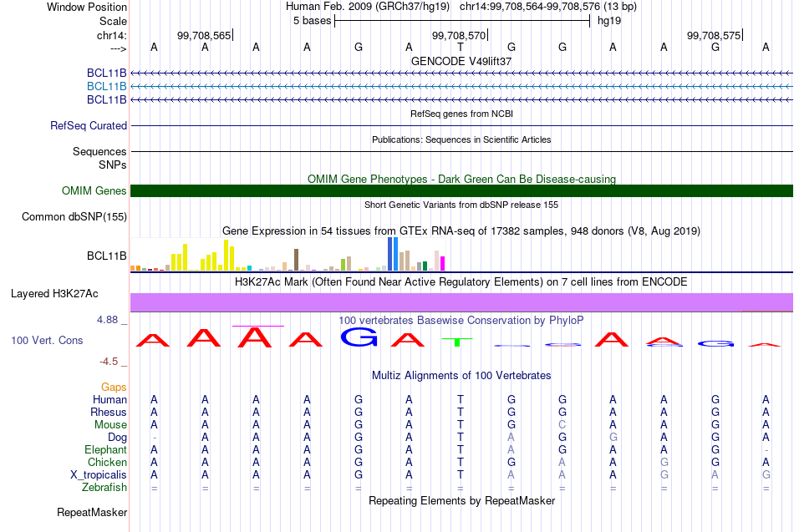The width and height of the screenshot is (794, 532).
Task: Select the RepeatMasker track label
Action: (x=92, y=512)
